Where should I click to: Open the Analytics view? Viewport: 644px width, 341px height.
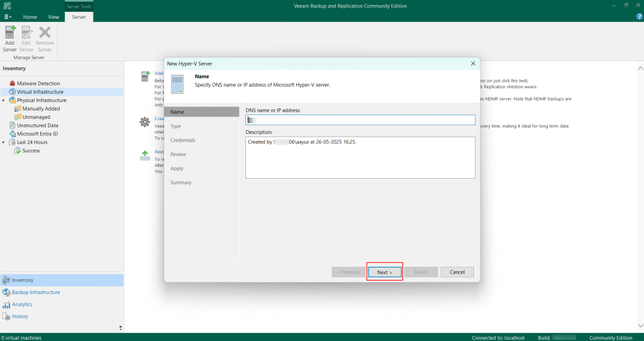pos(22,305)
